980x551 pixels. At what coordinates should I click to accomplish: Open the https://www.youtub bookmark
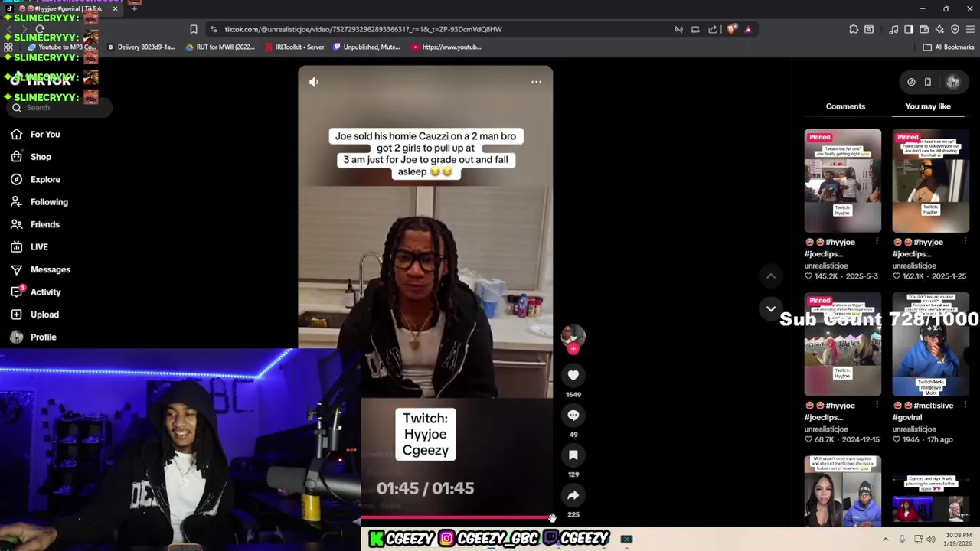(x=446, y=47)
